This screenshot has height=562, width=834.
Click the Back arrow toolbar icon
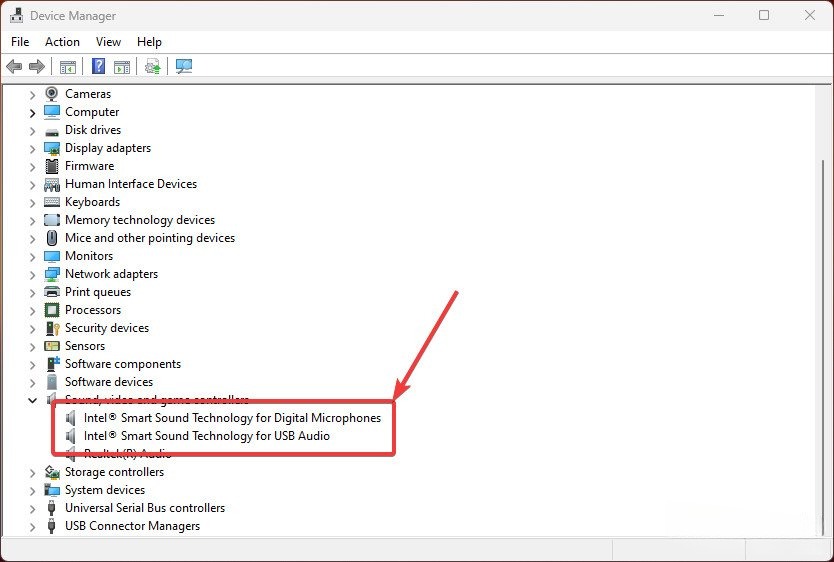tap(14, 67)
